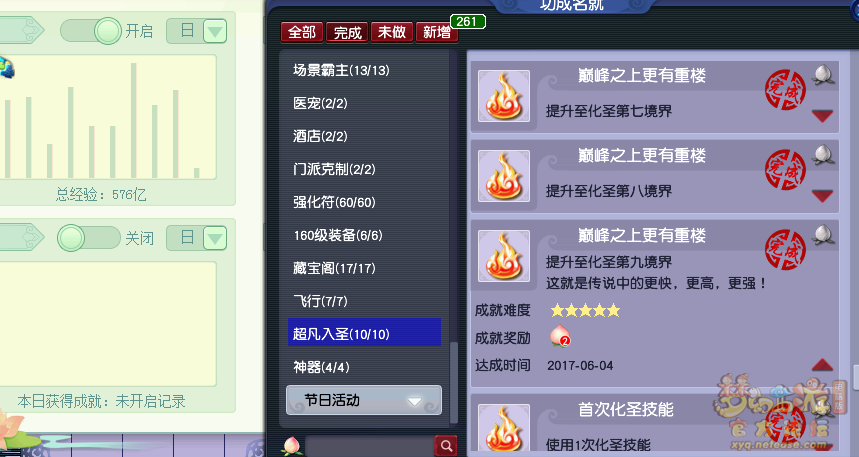Click flame icon of 首次化圣技能 achievement
This screenshot has height=457, width=859.
click(503, 429)
